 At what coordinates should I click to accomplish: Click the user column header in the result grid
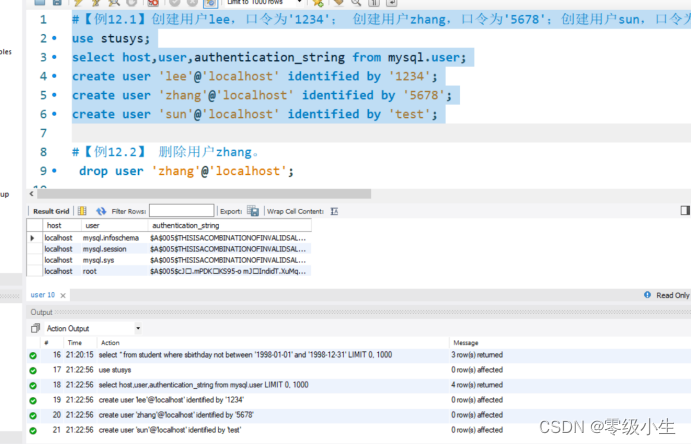[x=115, y=225]
